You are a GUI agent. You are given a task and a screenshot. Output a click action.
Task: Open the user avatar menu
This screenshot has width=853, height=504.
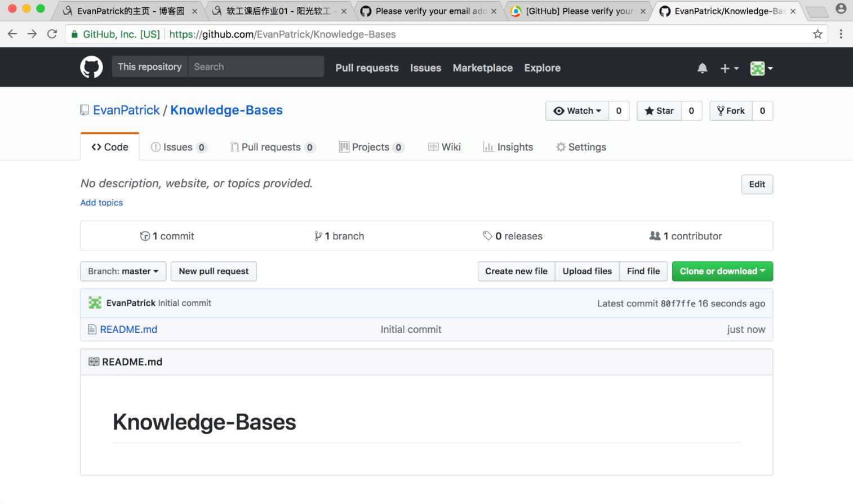761,68
